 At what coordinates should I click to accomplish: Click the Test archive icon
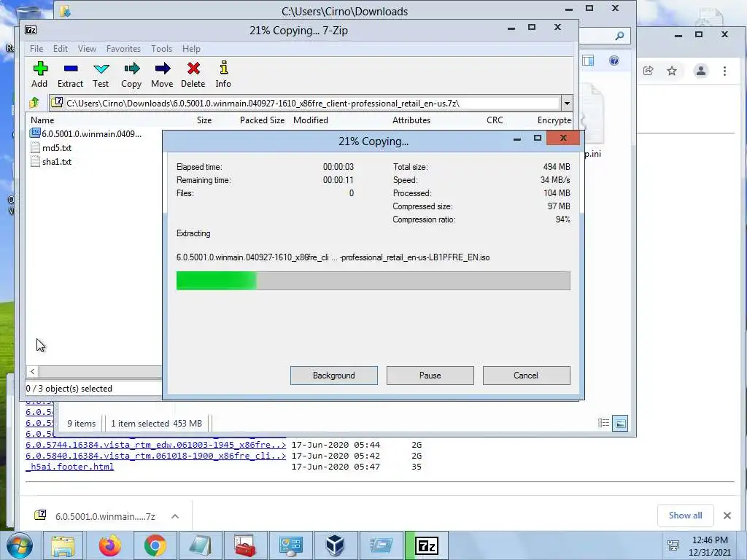tap(101, 74)
